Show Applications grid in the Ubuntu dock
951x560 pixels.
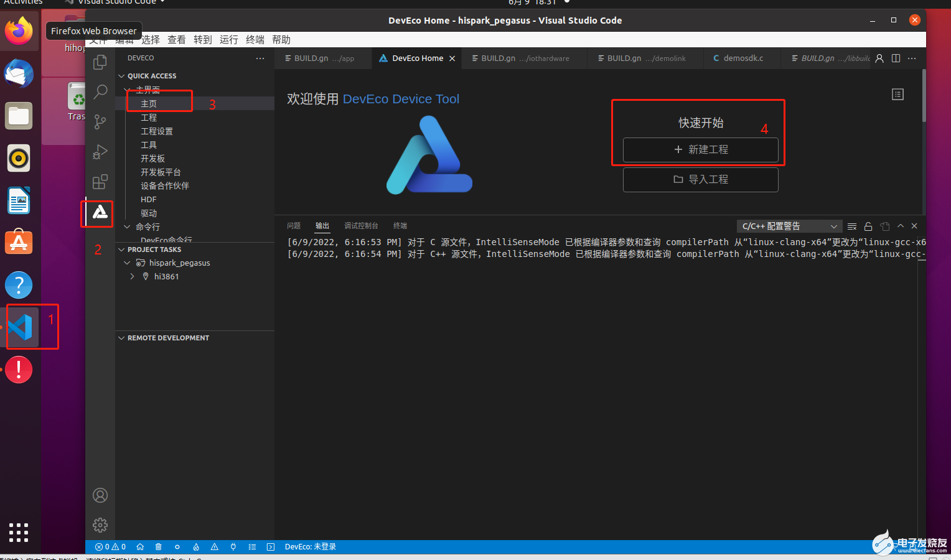click(x=19, y=533)
